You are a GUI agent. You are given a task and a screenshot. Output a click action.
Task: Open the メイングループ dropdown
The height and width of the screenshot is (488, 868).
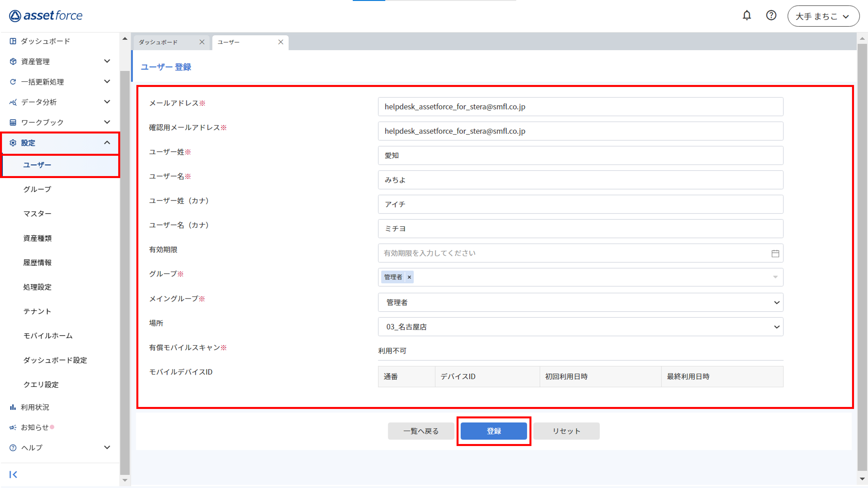(x=580, y=302)
